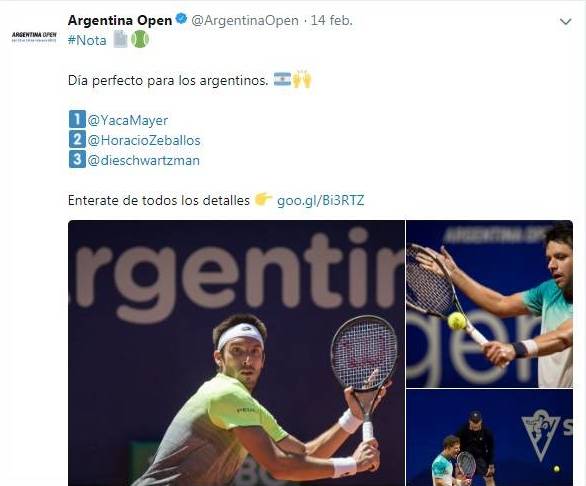Open the large photo of headband player
586x486 pixels.
coord(236,353)
